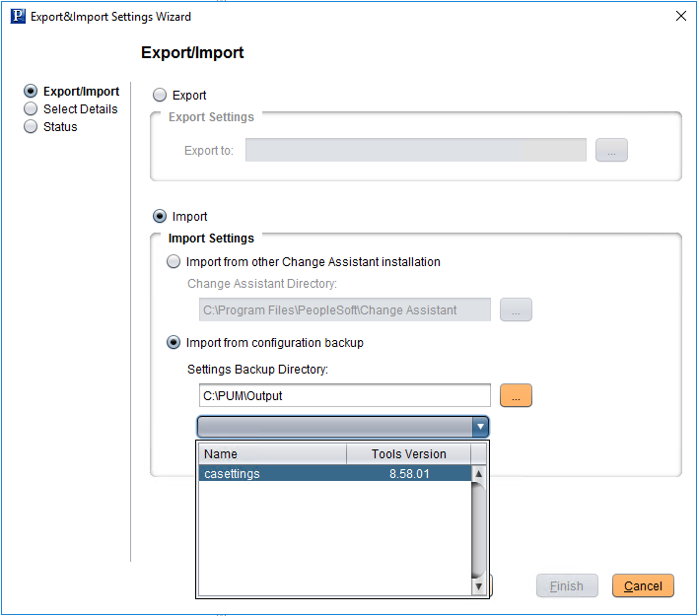The image size is (697, 616).
Task: Click the Cancel button
Action: coord(643,585)
